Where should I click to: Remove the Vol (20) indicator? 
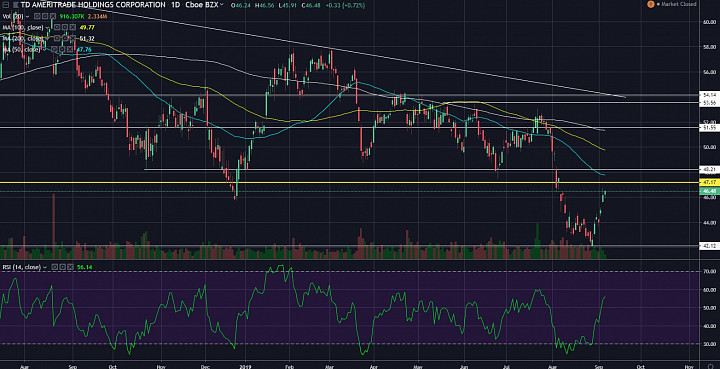[53, 16]
